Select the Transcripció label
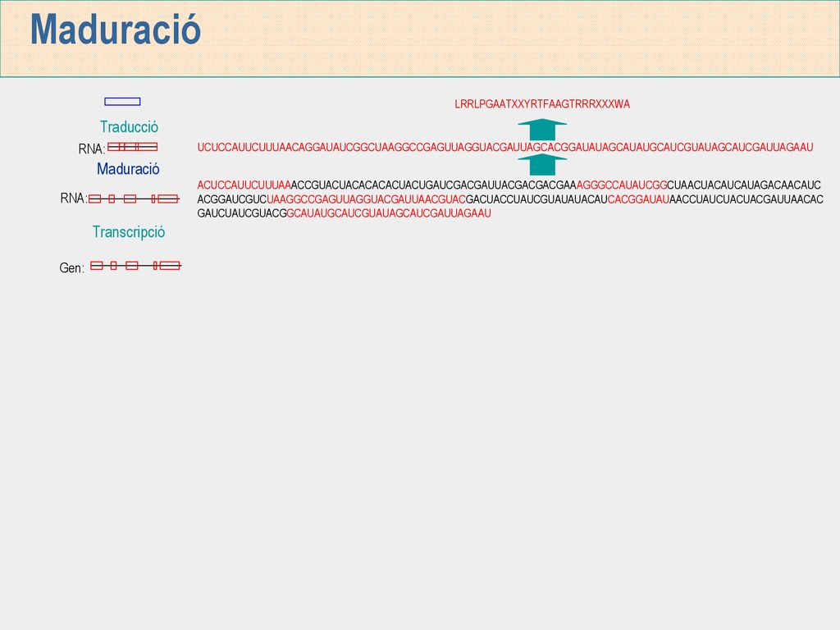Screen dimensions: 840x630 129,232
